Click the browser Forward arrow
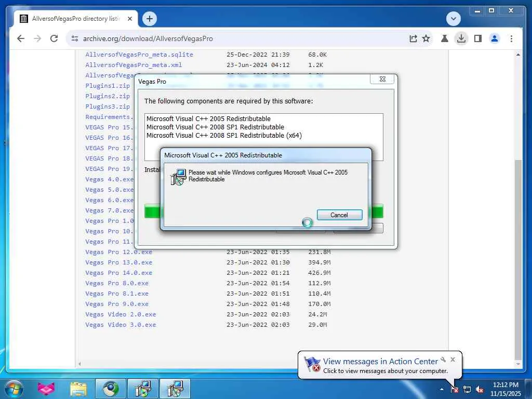532x399 pixels. (37, 38)
